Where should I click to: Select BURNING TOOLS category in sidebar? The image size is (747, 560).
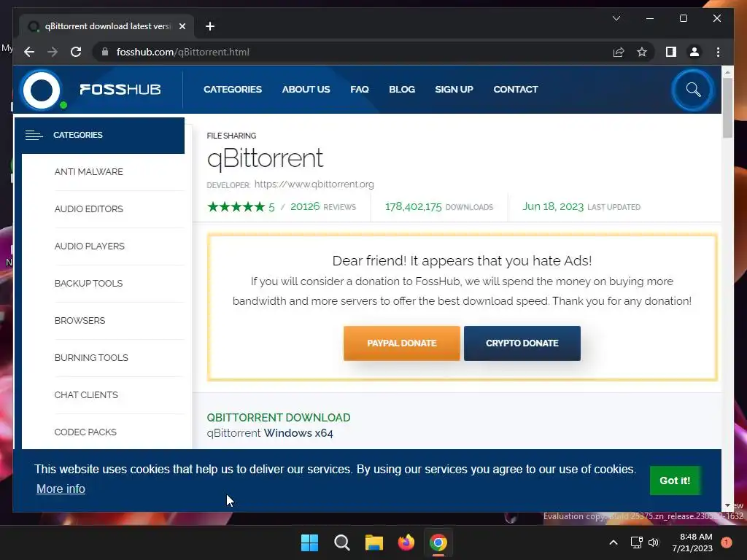pyautogui.click(x=91, y=357)
